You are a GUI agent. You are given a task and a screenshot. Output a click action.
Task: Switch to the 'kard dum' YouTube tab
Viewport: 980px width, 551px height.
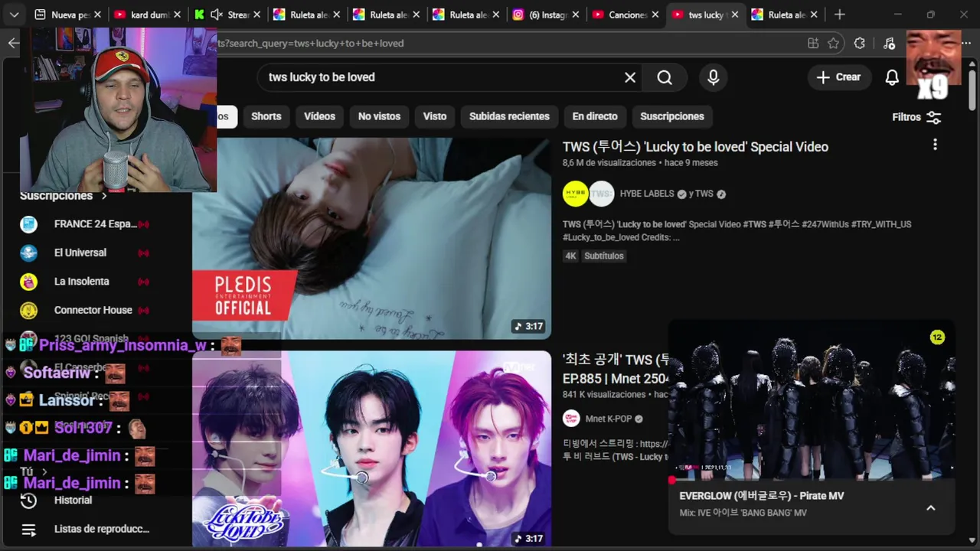(x=147, y=15)
